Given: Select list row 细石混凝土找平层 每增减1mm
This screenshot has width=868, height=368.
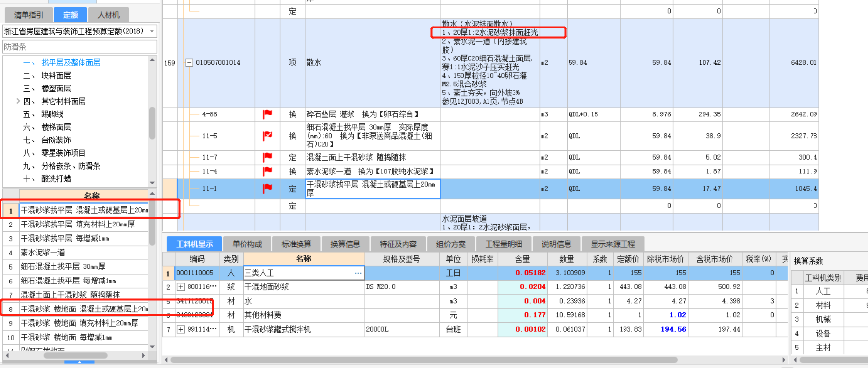Looking at the screenshot, I should click(83, 281).
